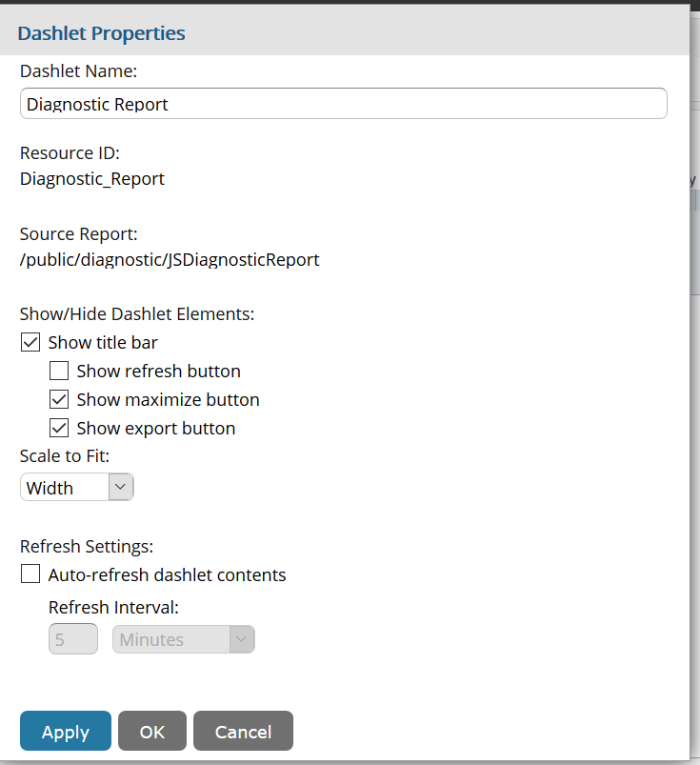700x765 pixels.
Task: Toggle the Show title bar checkbox
Action: tap(30, 343)
